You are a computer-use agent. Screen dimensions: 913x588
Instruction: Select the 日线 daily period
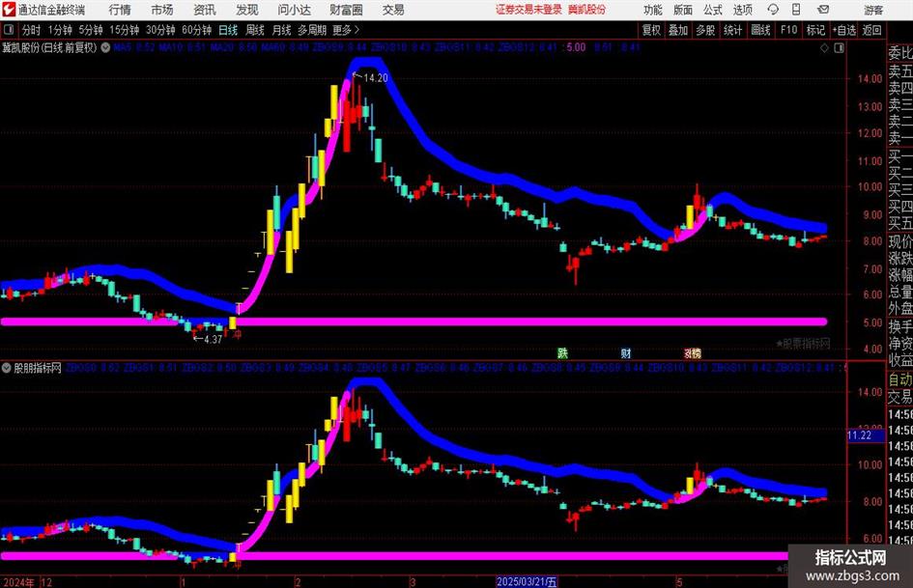228,30
